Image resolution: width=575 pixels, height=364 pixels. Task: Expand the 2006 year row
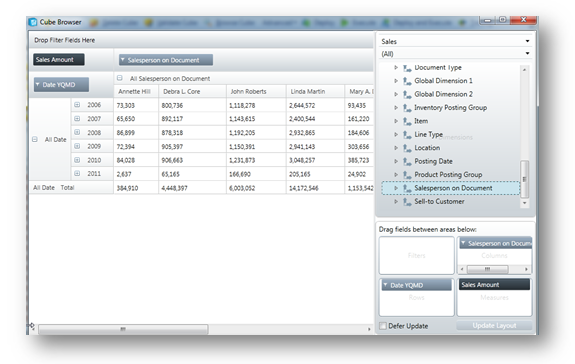tap(77, 105)
